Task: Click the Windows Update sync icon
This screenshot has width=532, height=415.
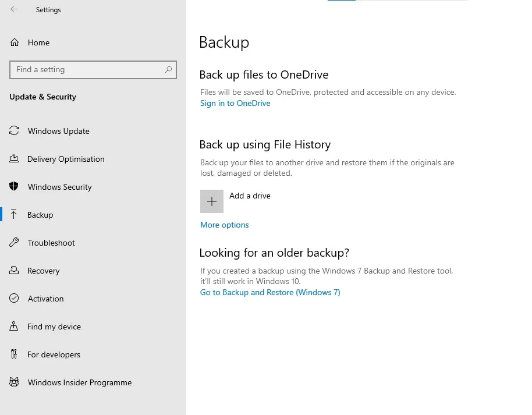Action: click(x=14, y=130)
